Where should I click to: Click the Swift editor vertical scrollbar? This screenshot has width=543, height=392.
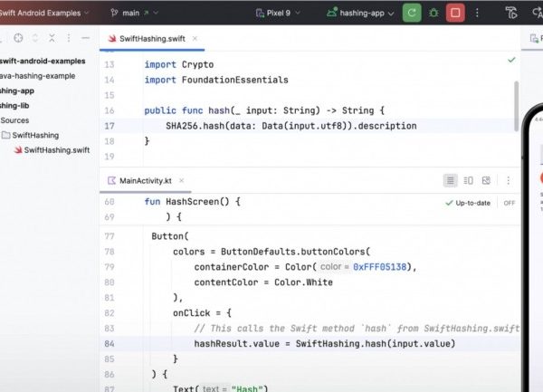[517, 106]
